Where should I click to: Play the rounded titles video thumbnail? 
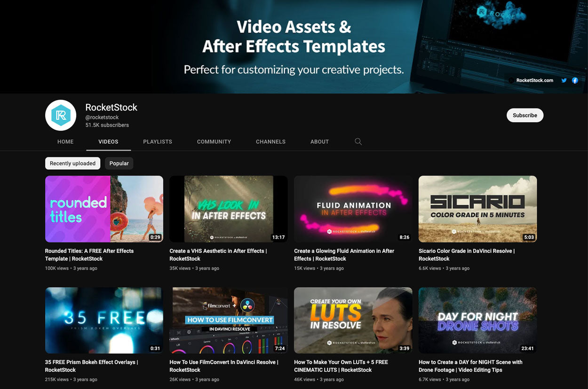(x=104, y=209)
